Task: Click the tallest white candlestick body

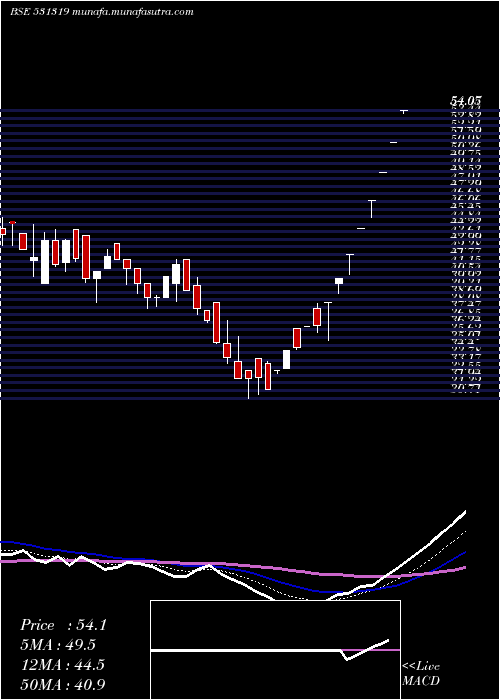Action: tap(45, 262)
